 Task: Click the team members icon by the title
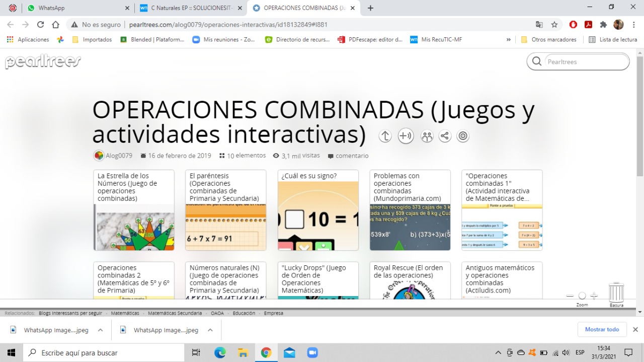click(x=427, y=136)
